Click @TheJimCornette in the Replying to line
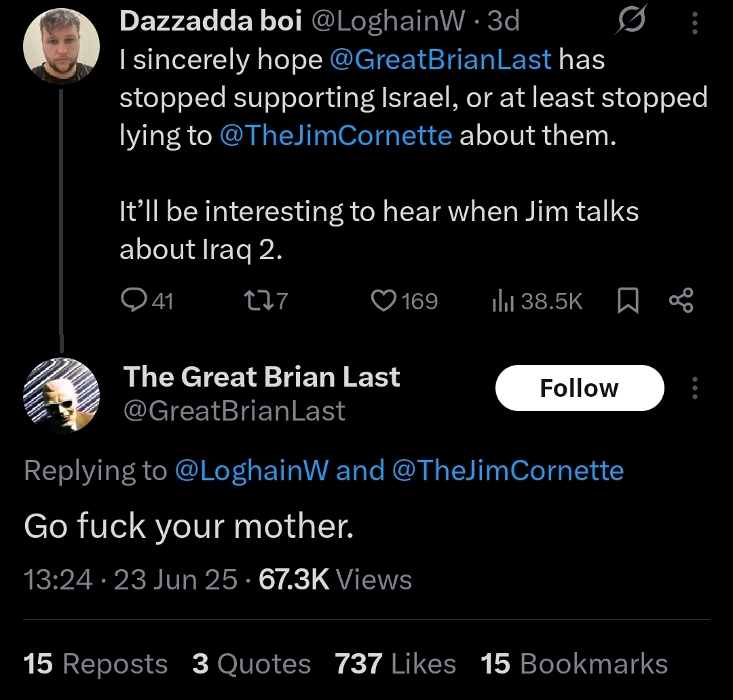733x700 pixels. tap(508, 471)
